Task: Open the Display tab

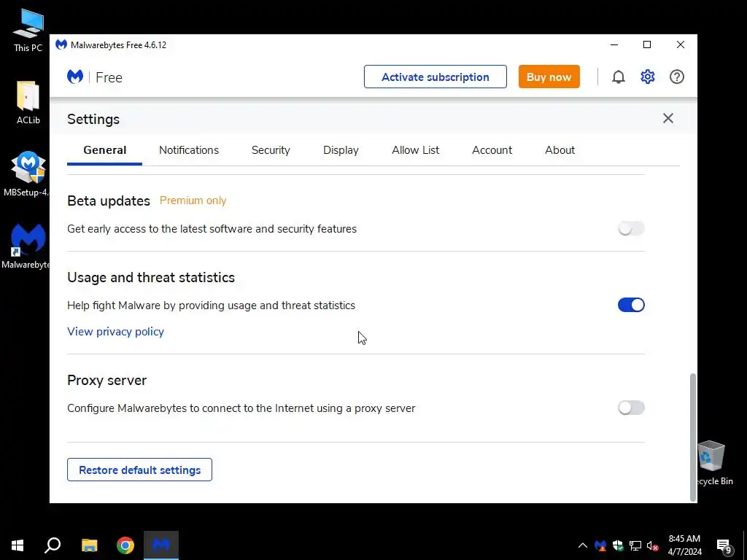Action: pos(341,150)
